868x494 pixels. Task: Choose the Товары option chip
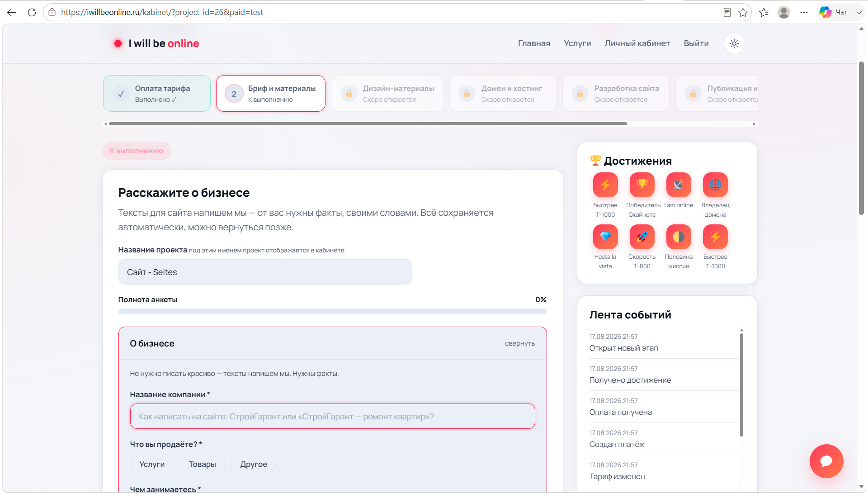pyautogui.click(x=202, y=464)
